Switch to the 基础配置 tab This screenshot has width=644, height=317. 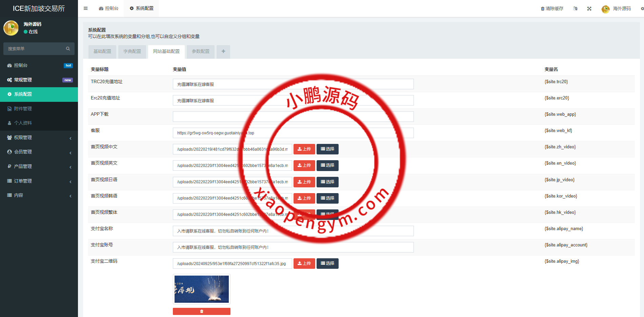(102, 52)
